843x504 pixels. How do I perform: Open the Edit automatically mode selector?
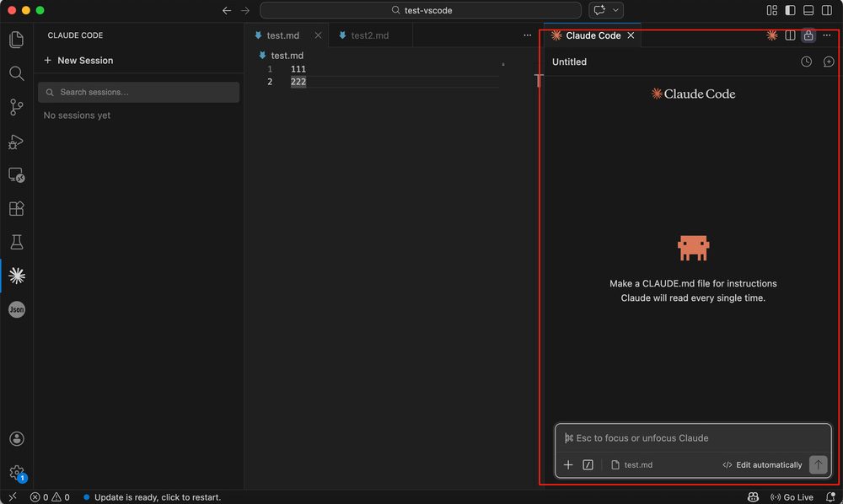tap(762, 464)
